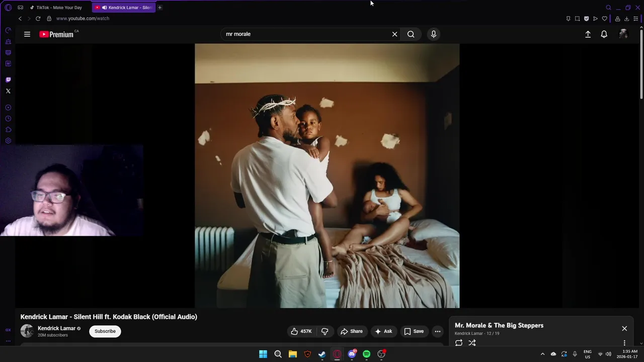Open Kendrick Lamar channel name link
The image size is (644, 362).
(x=56, y=328)
